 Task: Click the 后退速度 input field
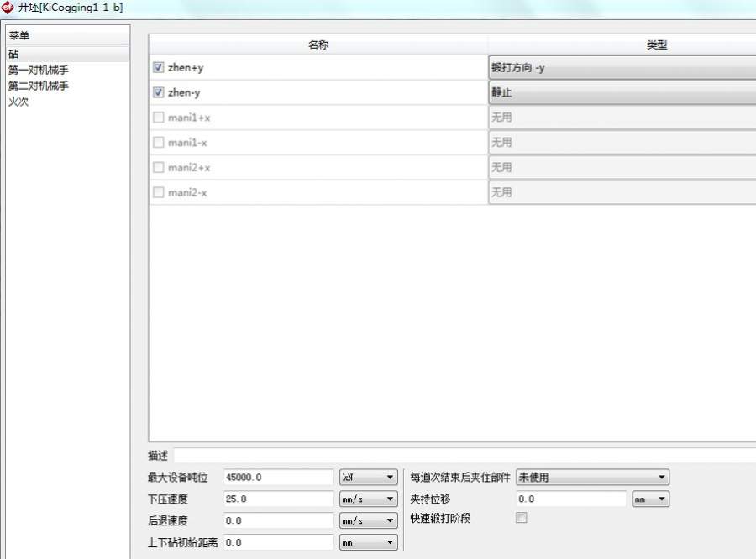click(x=279, y=520)
